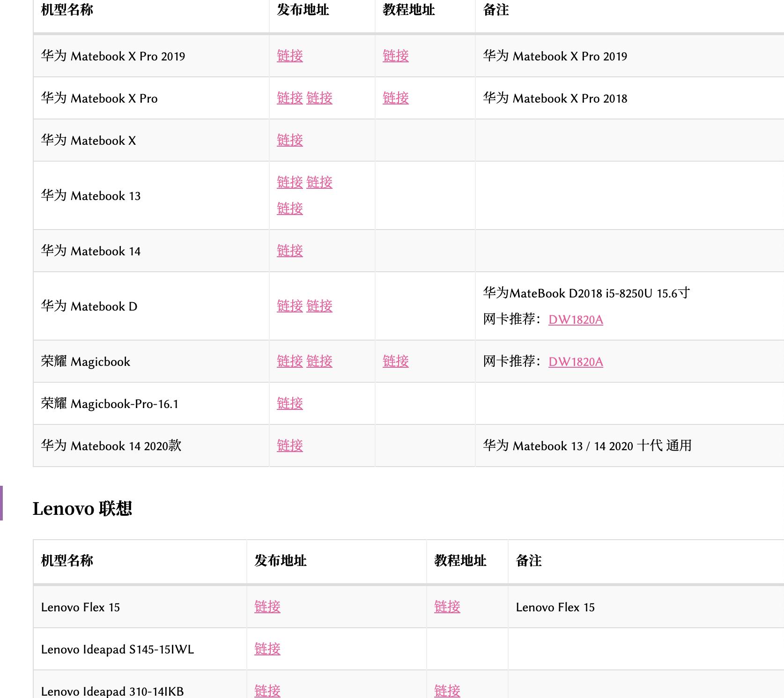Click the release link for 华为 Matebook X

coord(290,141)
